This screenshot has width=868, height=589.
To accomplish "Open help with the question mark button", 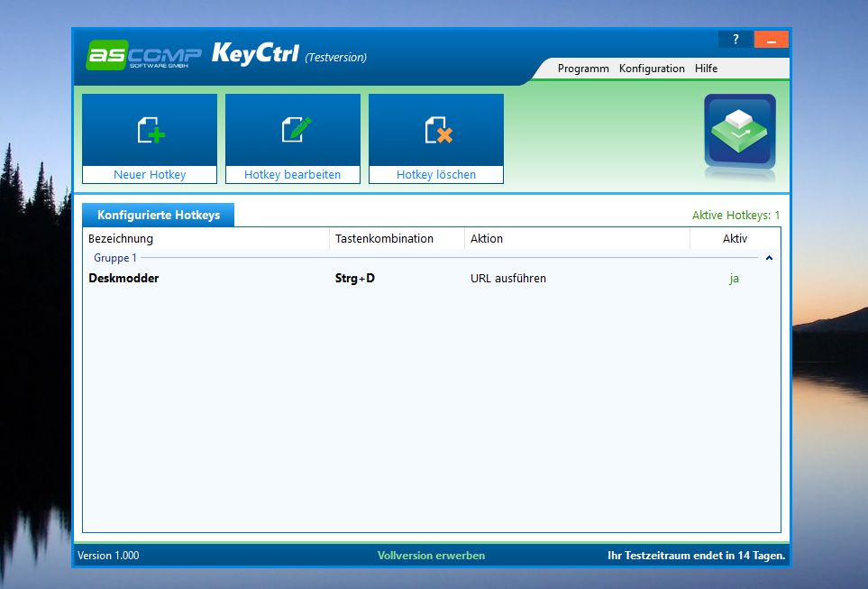I will click(x=736, y=40).
